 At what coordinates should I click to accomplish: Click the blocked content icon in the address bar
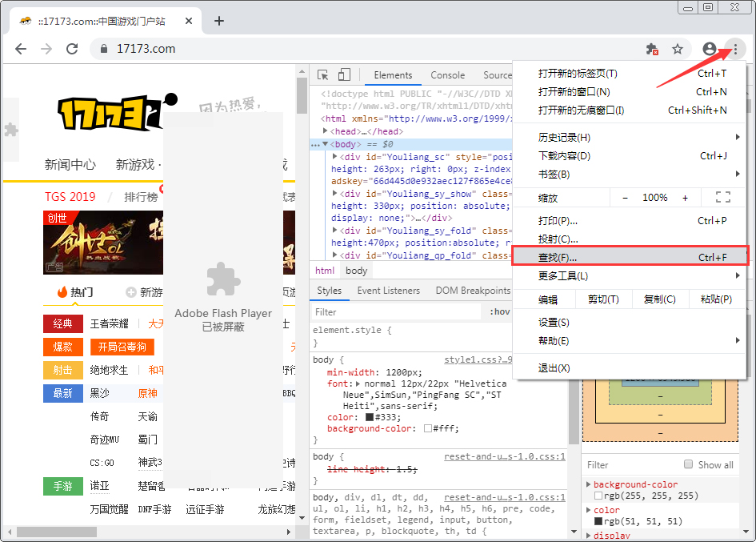[x=651, y=49]
